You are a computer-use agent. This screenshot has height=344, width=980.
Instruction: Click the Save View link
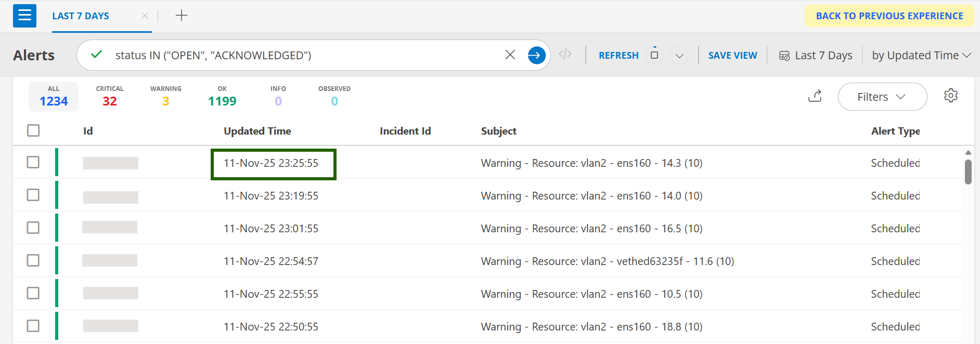pyautogui.click(x=732, y=55)
